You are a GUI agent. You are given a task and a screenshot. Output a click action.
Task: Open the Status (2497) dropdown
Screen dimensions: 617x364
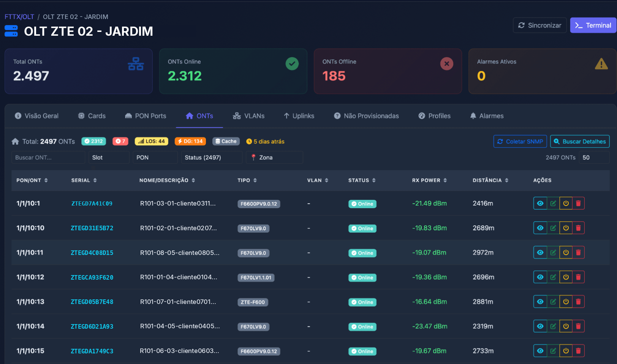[x=211, y=157]
